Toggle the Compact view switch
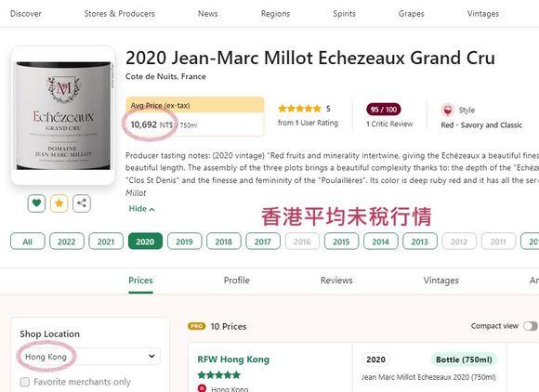 click(531, 326)
